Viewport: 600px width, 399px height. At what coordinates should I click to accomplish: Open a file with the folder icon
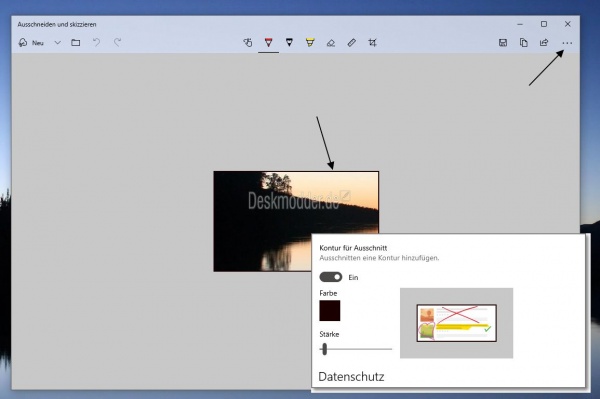76,43
